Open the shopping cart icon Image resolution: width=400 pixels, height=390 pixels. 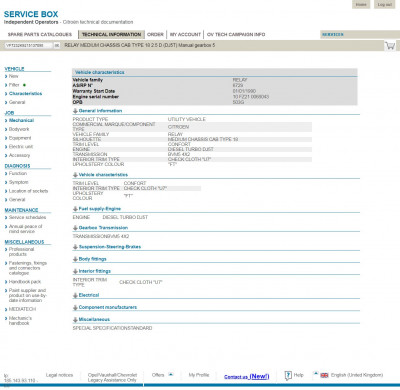[390, 45]
